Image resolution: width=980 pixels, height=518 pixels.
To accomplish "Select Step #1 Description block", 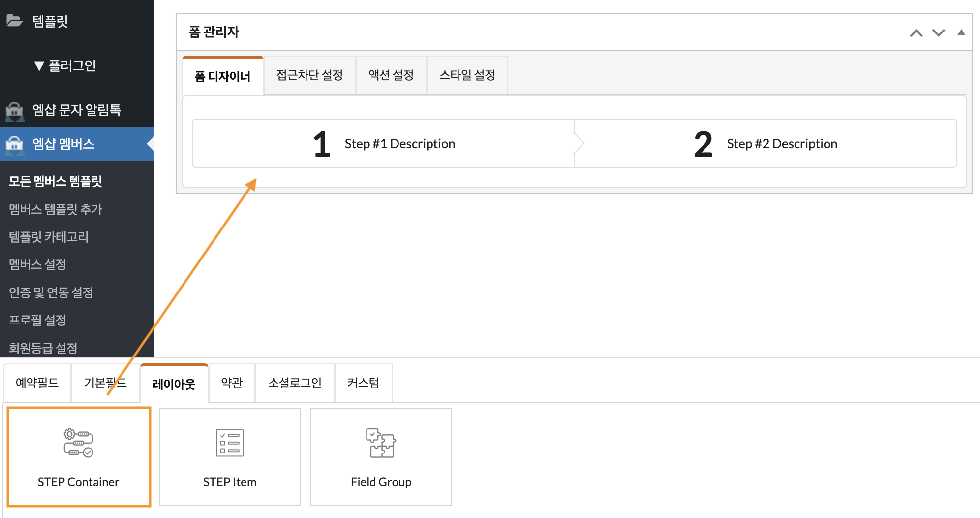I will pos(383,144).
